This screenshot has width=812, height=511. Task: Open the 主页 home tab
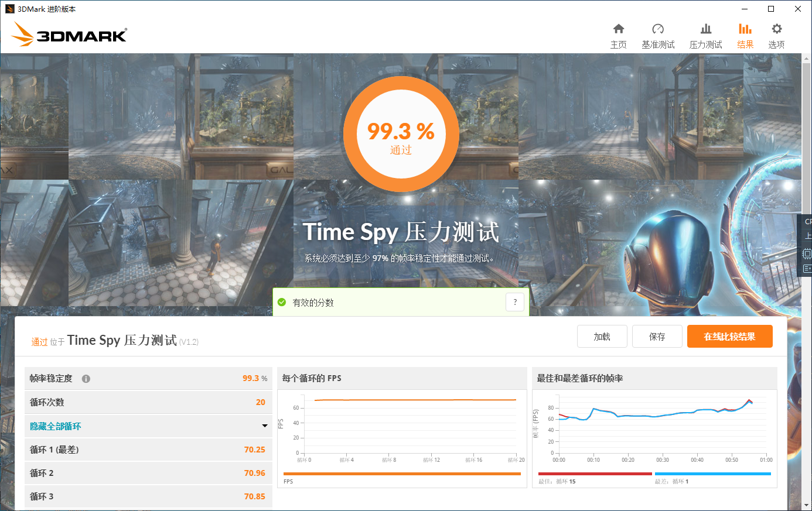point(619,34)
